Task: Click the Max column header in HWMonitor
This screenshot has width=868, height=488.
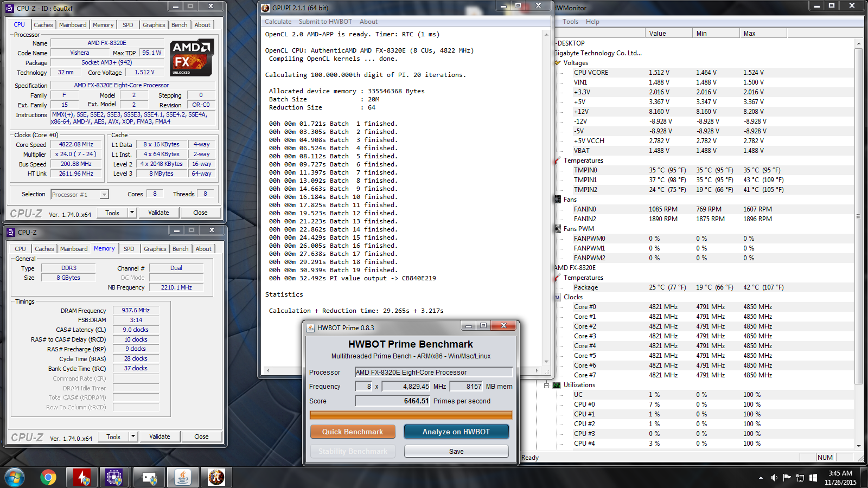Action: pos(763,34)
